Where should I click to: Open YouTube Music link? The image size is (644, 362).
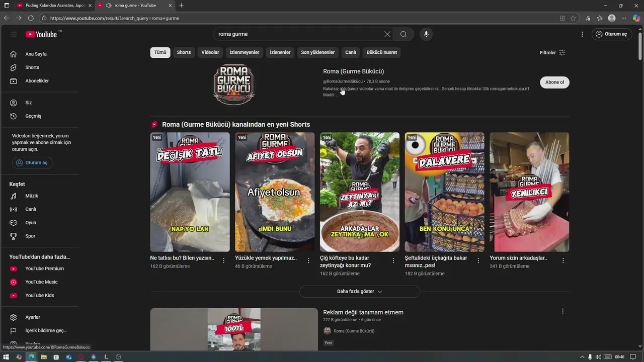40,282
